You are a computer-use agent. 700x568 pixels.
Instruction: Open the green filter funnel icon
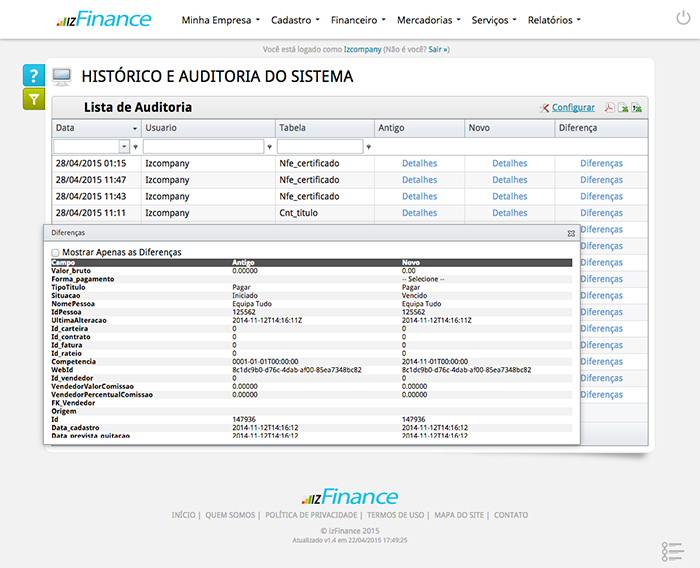[x=34, y=99]
